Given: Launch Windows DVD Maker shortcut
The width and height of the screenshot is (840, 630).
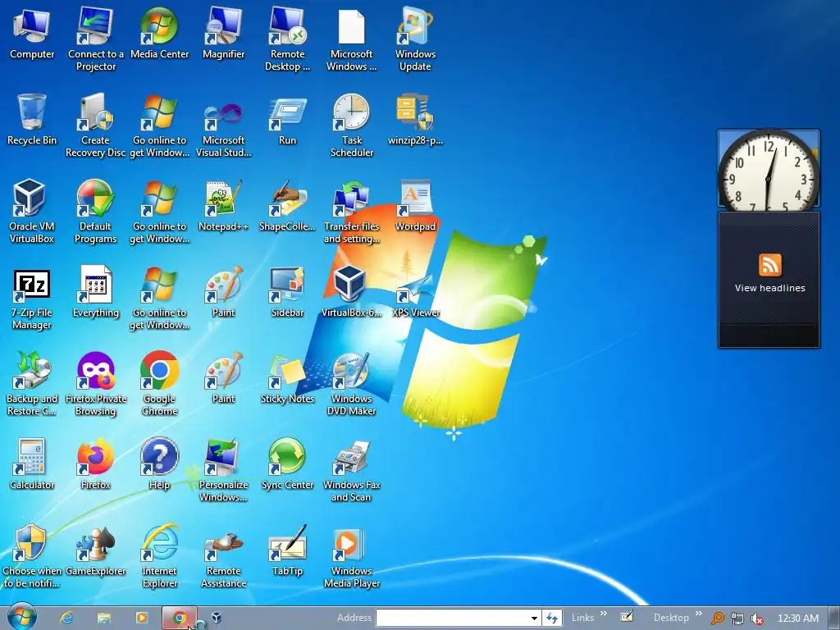Looking at the screenshot, I should tap(351, 383).
